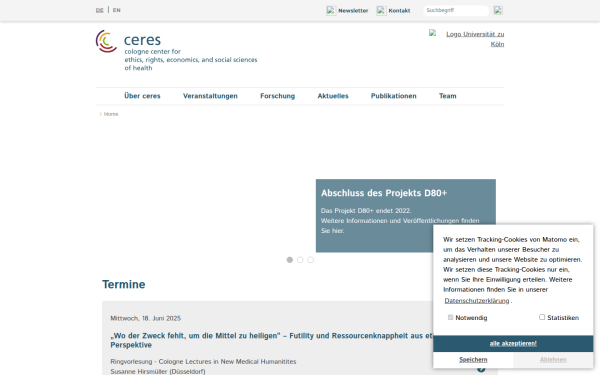This screenshot has width=600, height=375.
Task: Focus the Suchbegriff search field
Action: click(x=456, y=10)
